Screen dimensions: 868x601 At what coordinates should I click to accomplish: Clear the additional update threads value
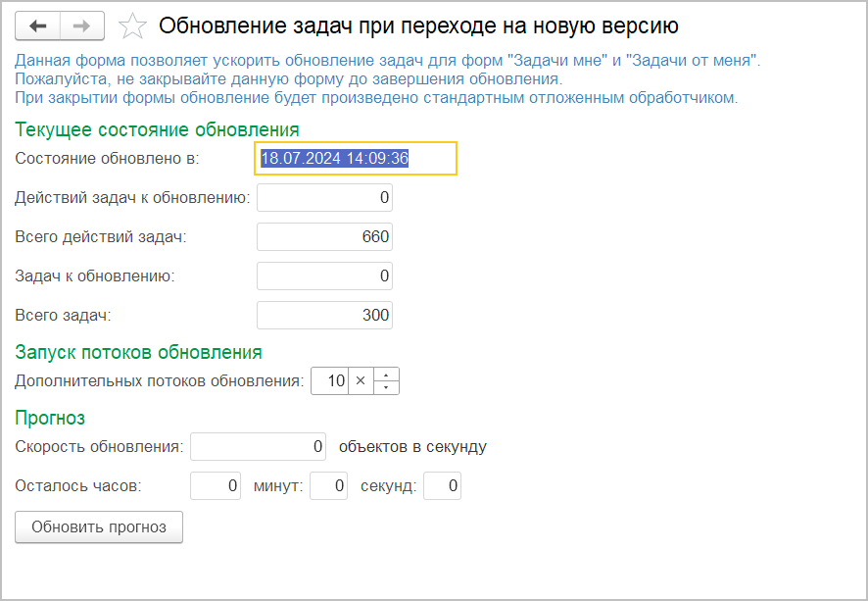[x=360, y=381]
